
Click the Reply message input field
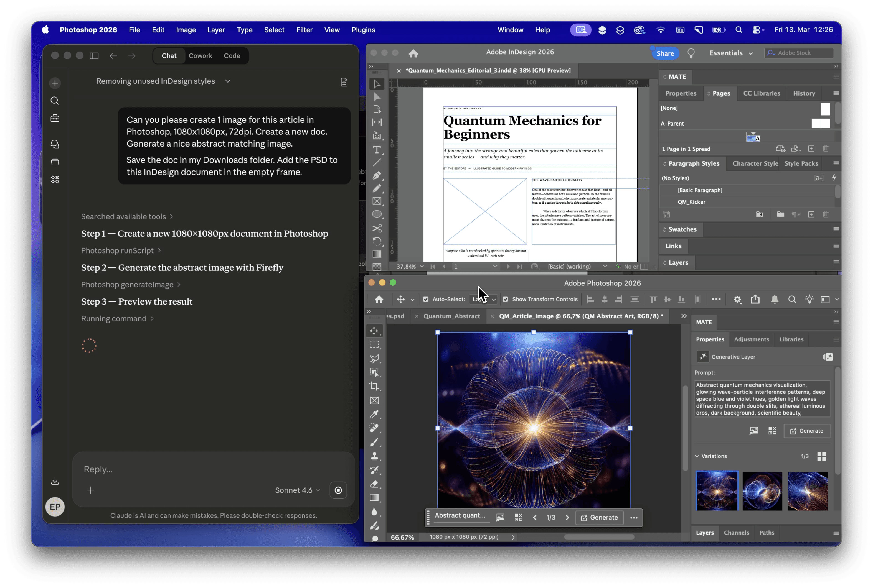click(x=213, y=469)
